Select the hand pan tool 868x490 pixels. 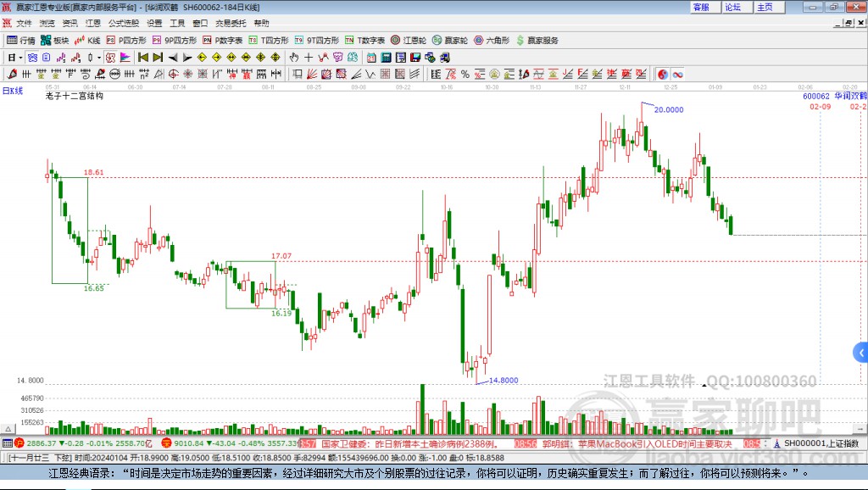(293, 57)
